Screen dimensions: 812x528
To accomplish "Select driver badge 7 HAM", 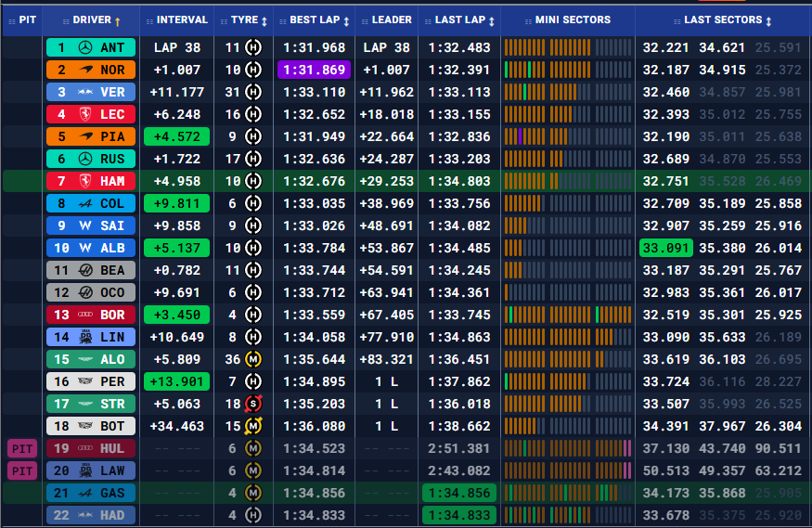I will coord(91,181).
